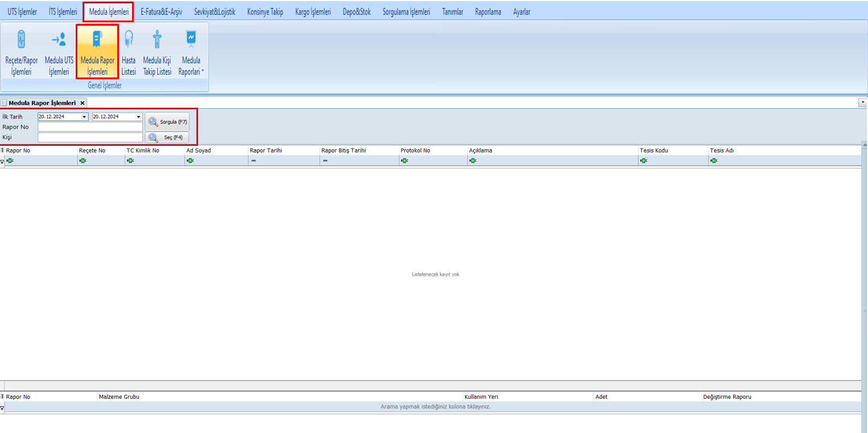
Task: Close the Medula Rapor İşlemleri tab
Action: [x=82, y=103]
